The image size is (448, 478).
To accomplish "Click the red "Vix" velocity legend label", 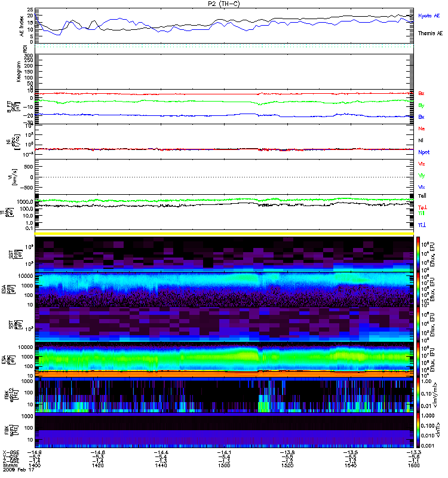I will coord(422,164).
